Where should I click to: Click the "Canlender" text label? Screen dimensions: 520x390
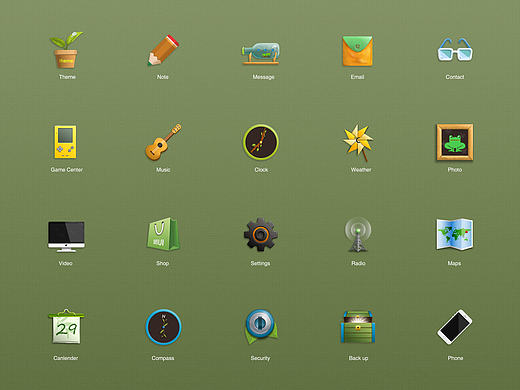tap(66, 358)
